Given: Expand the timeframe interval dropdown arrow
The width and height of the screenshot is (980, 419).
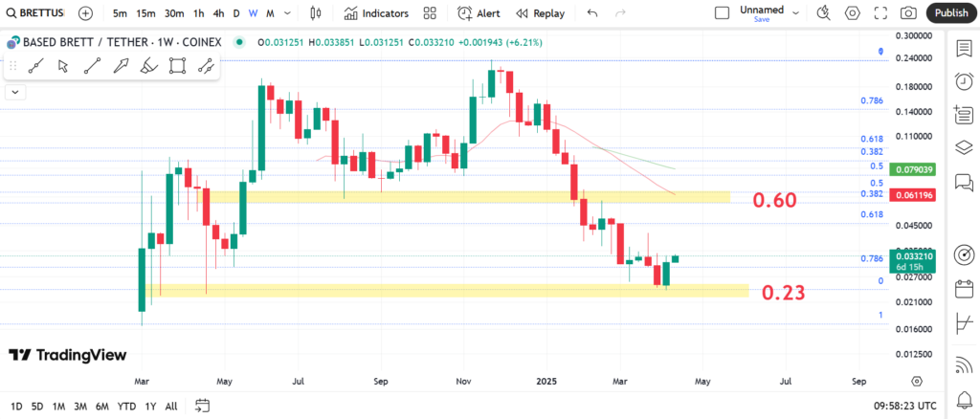Looking at the screenshot, I should pyautogui.click(x=288, y=13).
